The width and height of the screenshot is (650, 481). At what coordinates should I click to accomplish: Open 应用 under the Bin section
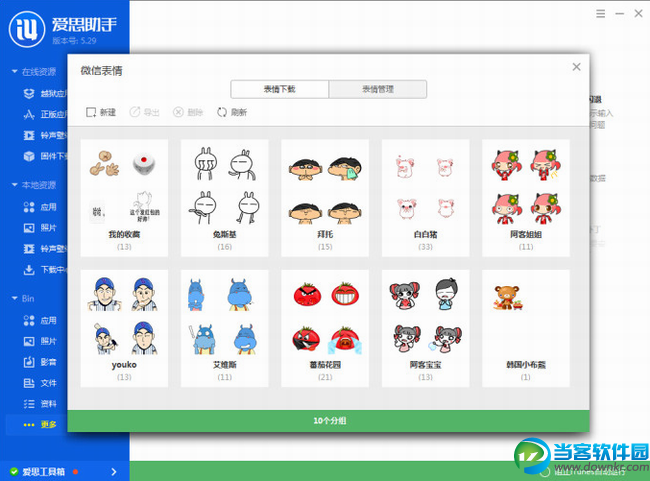pos(40,321)
